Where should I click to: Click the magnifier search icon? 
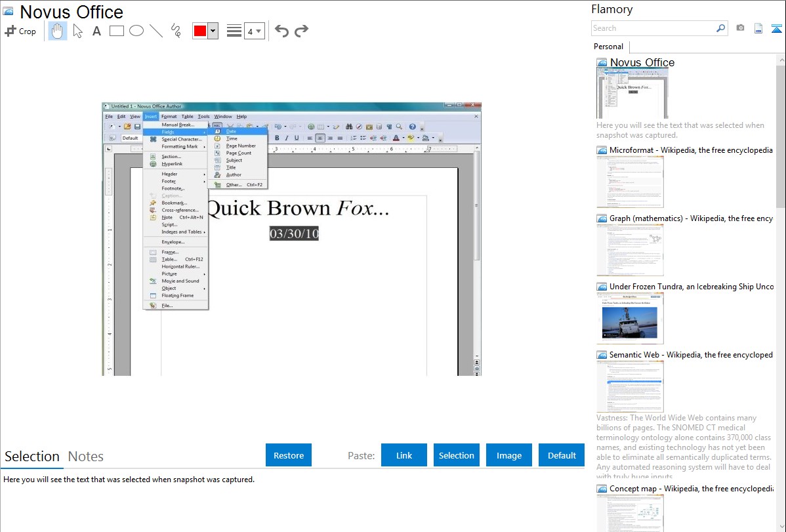[x=720, y=28]
